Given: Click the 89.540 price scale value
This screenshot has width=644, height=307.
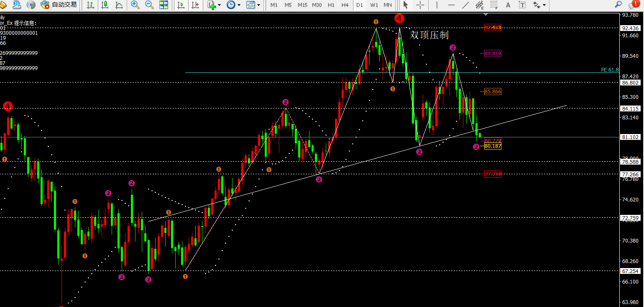Looking at the screenshot, I should point(631,56).
